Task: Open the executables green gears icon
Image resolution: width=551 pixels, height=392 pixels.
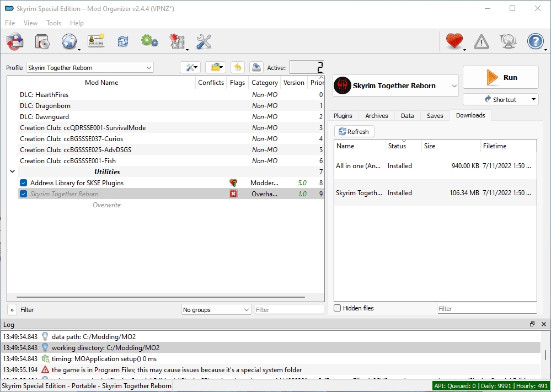Action: [x=149, y=41]
